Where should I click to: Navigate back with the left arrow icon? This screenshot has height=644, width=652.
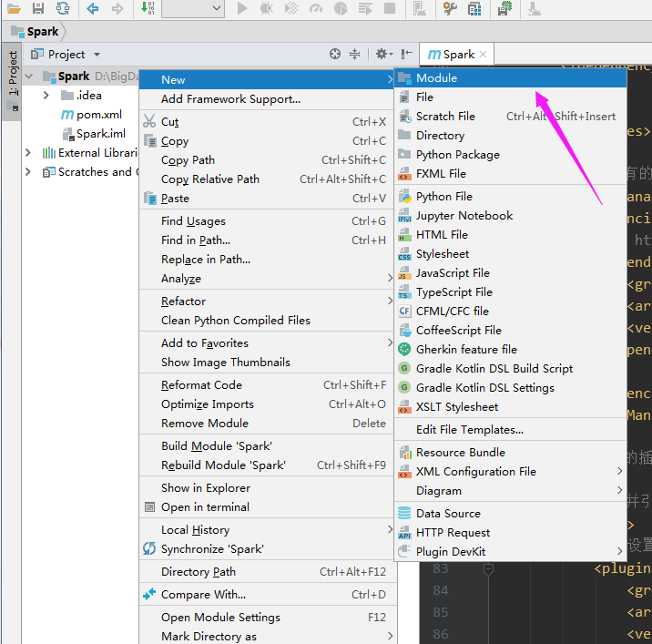92,8
